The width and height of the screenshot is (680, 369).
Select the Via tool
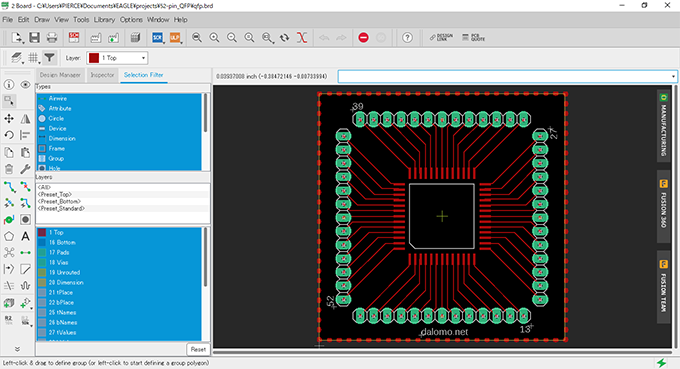coord(9,220)
